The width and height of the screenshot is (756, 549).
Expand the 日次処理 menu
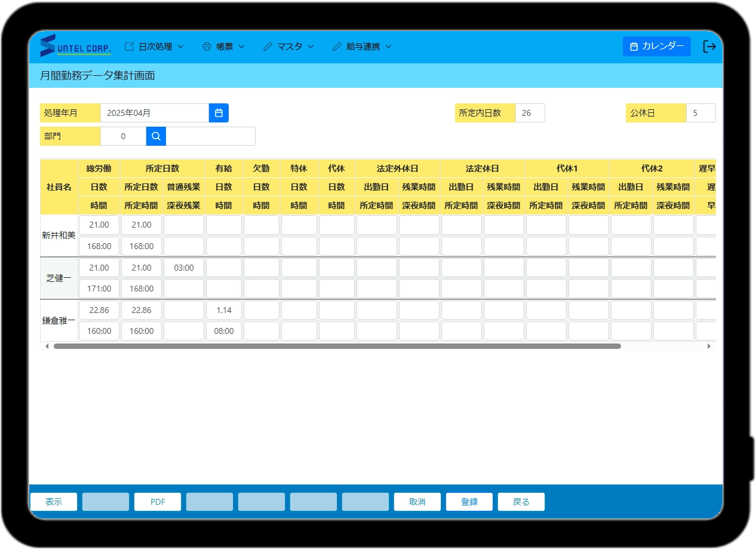(154, 47)
